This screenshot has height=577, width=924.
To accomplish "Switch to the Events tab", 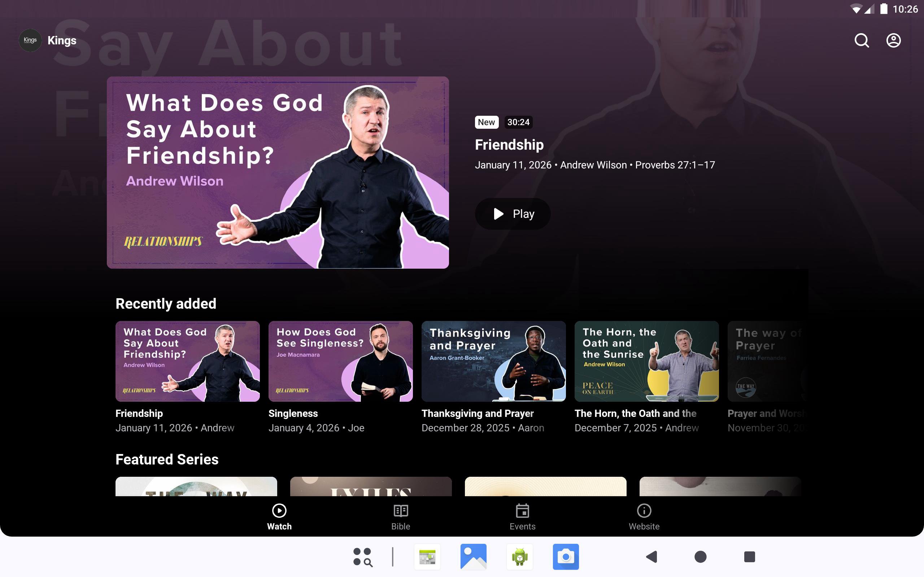I will click(x=522, y=517).
